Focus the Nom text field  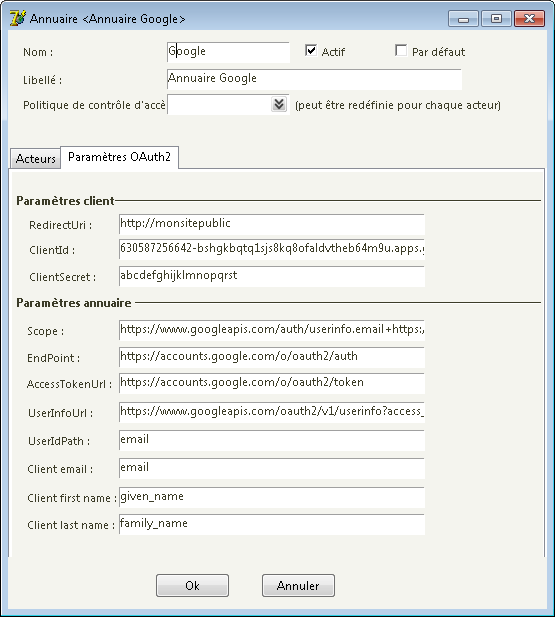pos(228,52)
